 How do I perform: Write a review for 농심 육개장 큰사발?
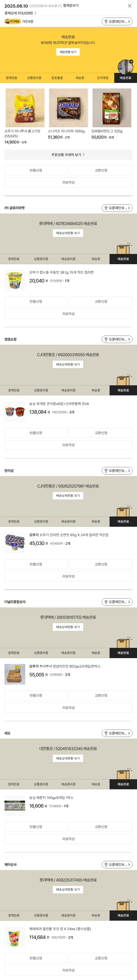tap(68, 445)
